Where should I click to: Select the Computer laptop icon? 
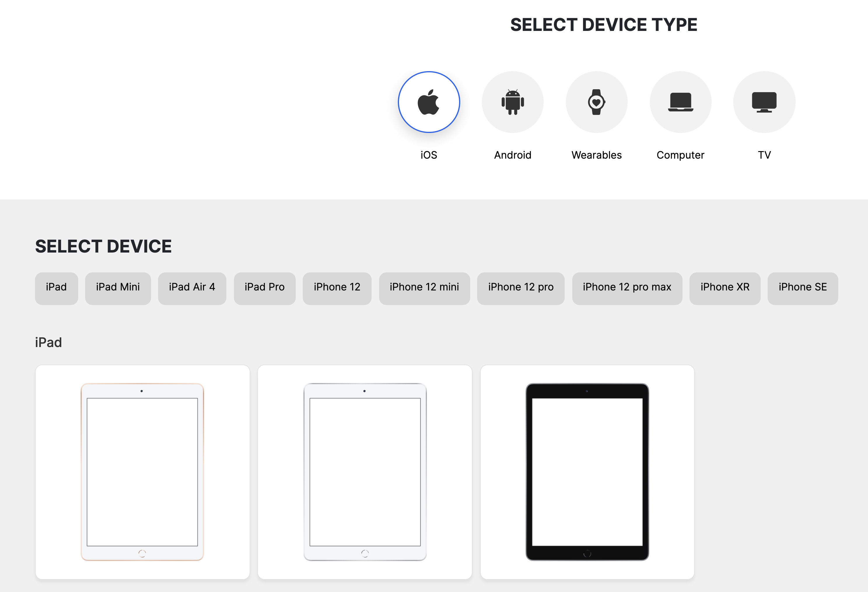pyautogui.click(x=680, y=102)
